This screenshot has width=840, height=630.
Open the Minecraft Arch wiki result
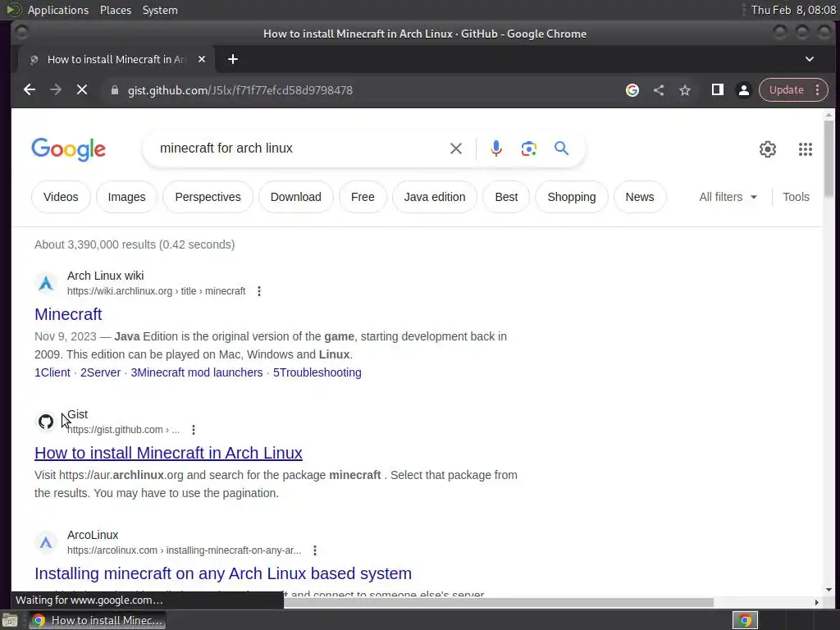(68, 314)
